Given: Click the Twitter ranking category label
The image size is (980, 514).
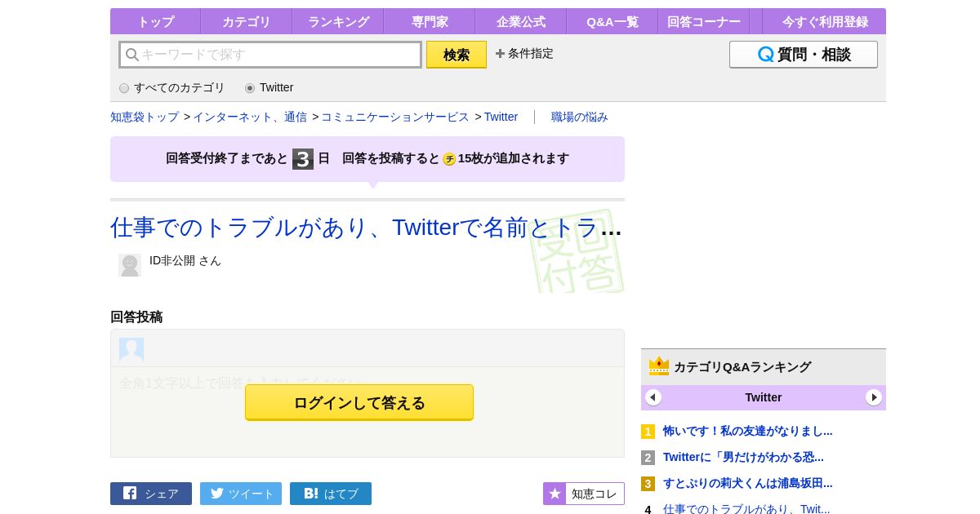Looking at the screenshot, I should click(764, 397).
